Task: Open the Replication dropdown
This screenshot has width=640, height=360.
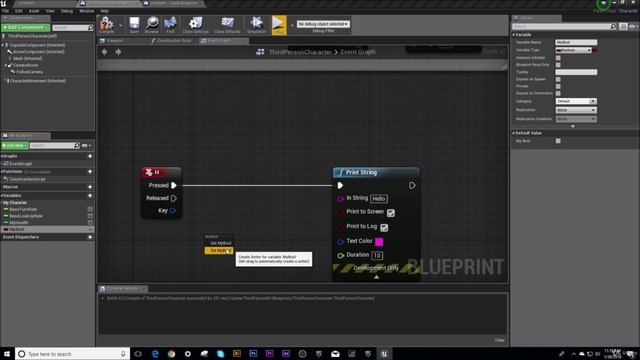Action: click(576, 110)
